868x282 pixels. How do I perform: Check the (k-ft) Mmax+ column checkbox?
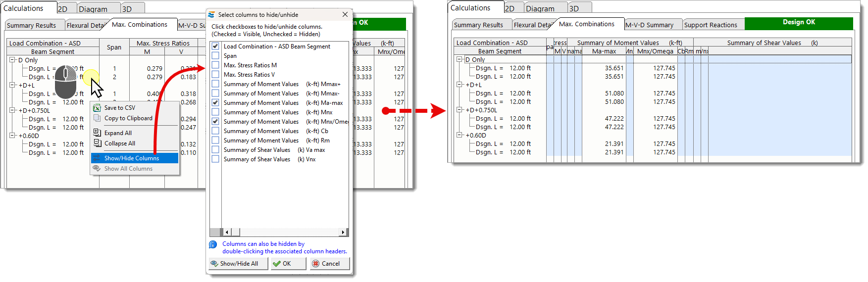[x=215, y=84]
